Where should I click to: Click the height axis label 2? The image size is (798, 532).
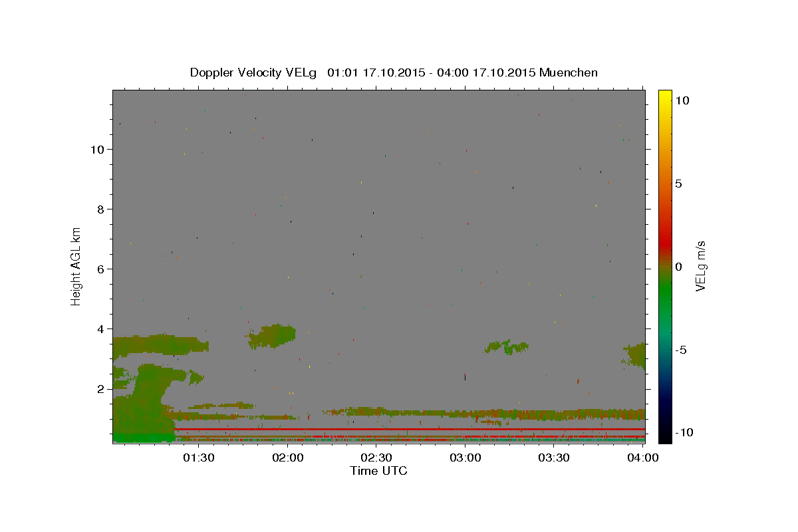tap(100, 389)
